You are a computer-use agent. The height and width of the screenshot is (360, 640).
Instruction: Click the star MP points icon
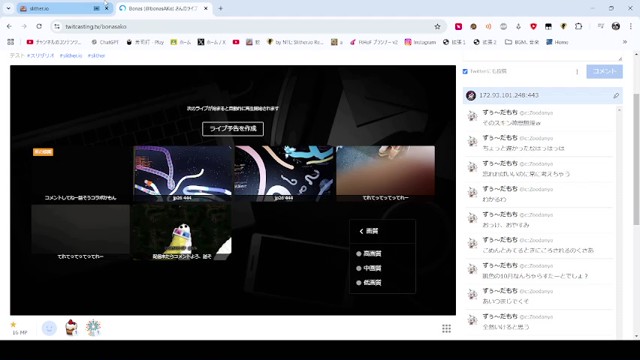pyautogui.click(x=14, y=325)
